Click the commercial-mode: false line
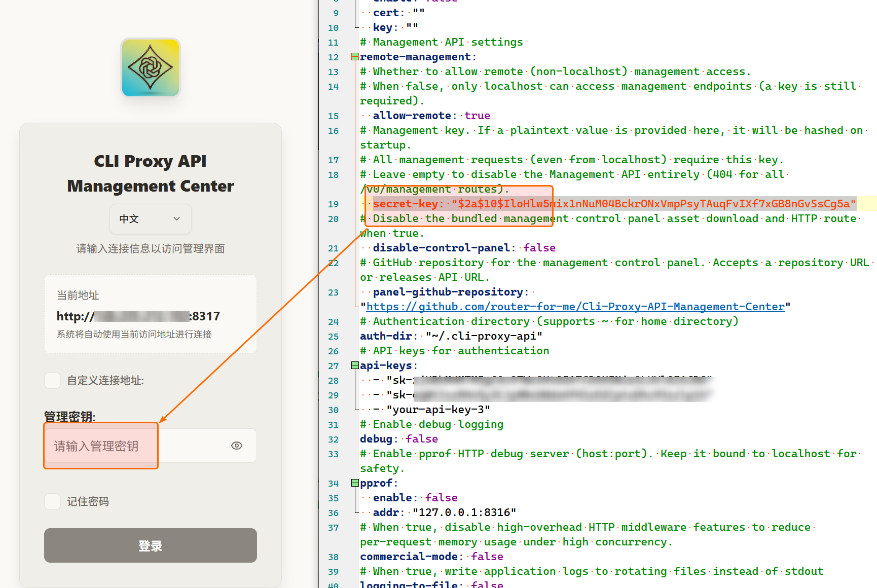877x588 pixels. click(x=431, y=557)
